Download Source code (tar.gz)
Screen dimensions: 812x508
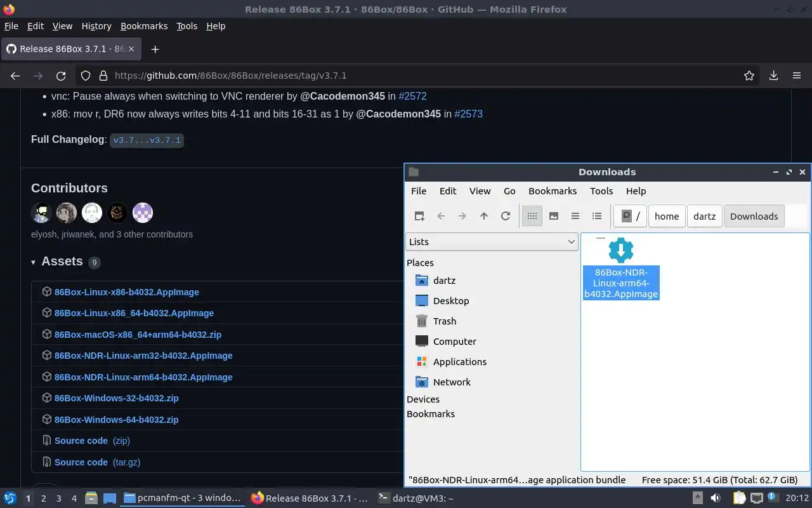[97, 462]
